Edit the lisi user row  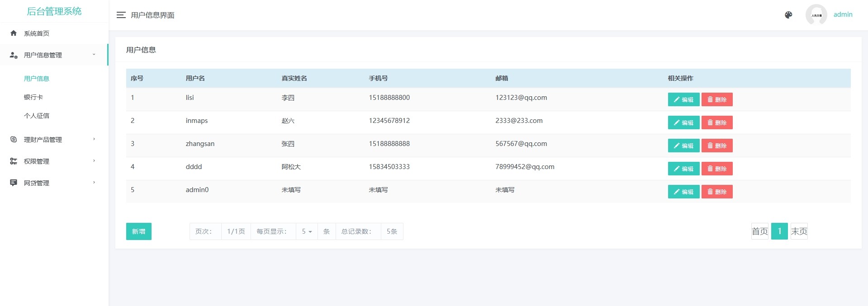pyautogui.click(x=683, y=99)
